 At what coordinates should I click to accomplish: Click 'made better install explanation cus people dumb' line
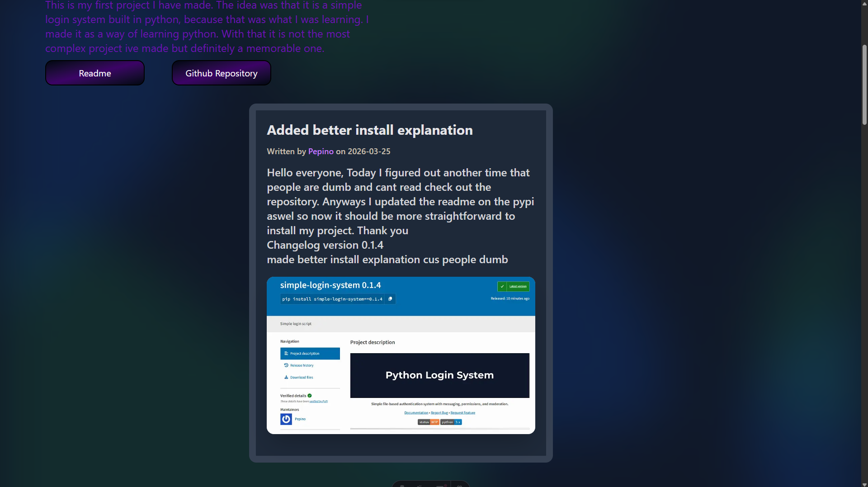[x=387, y=260]
